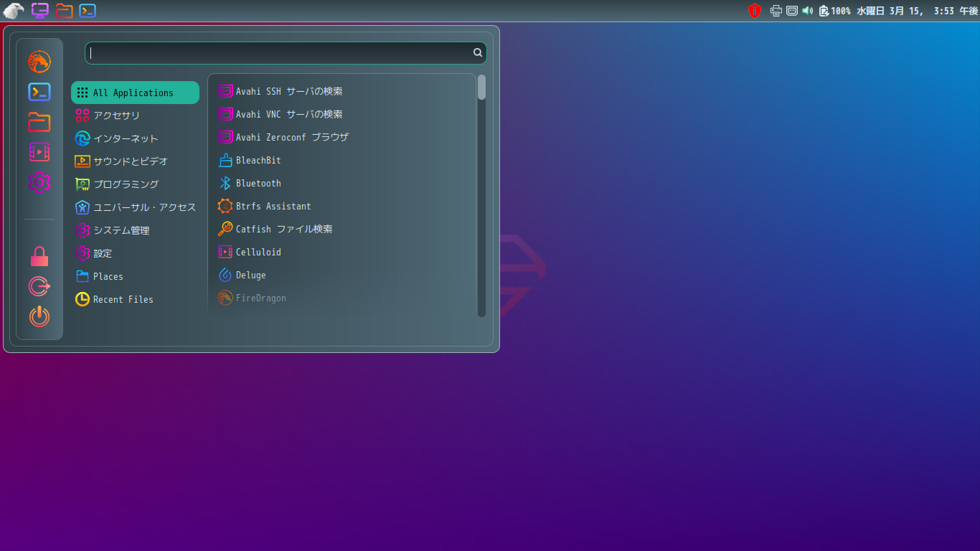Launch FireDragon from the menu sidebar
Image resolution: width=980 pixels, height=551 pixels.
coord(39,62)
